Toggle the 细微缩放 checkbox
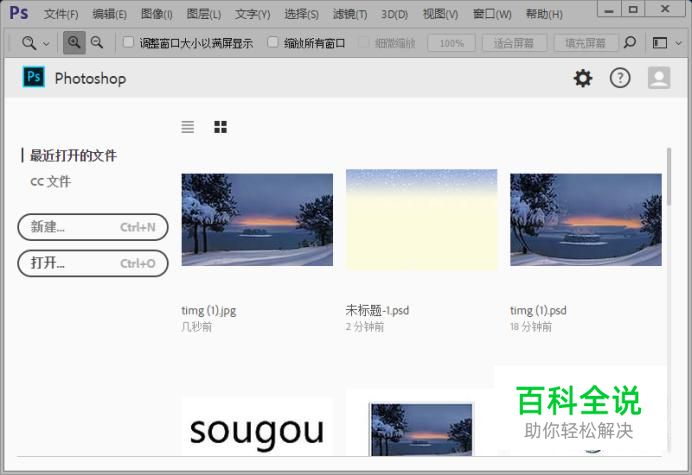This screenshot has height=475, width=692. [x=364, y=42]
